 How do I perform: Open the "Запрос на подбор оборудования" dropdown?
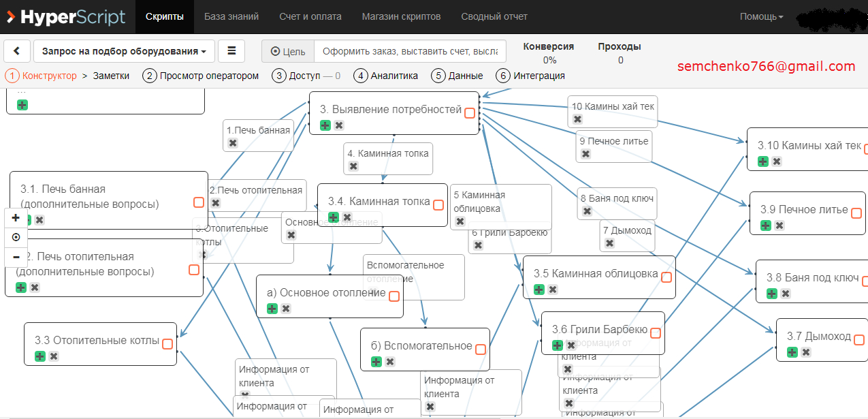coord(123,50)
